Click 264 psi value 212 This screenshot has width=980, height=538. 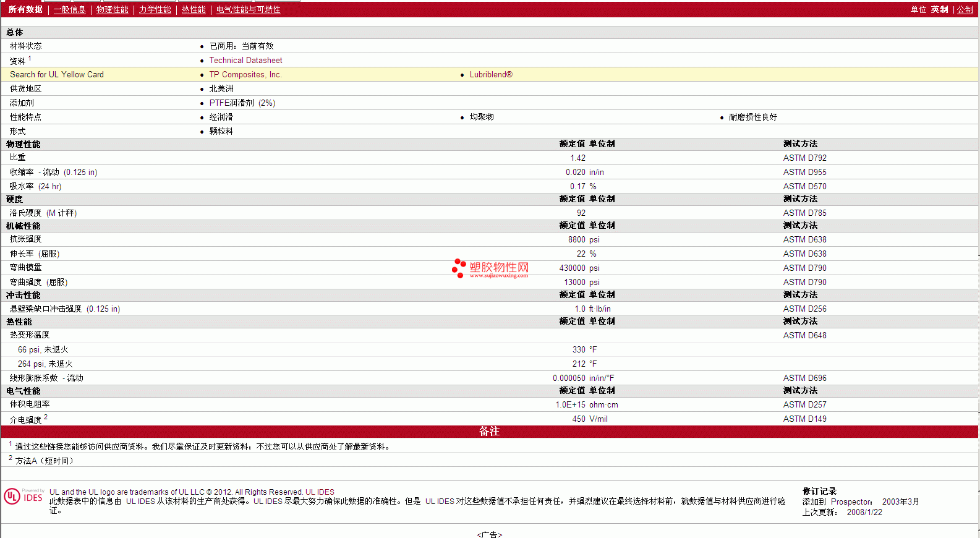click(x=579, y=364)
